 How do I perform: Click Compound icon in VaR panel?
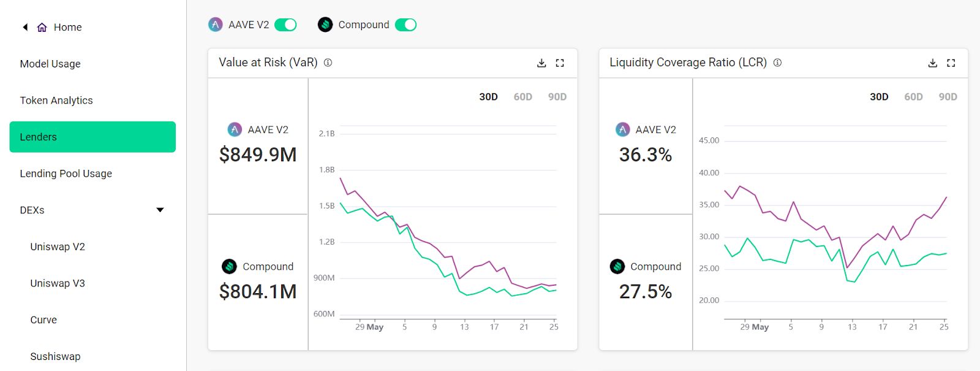[229, 266]
